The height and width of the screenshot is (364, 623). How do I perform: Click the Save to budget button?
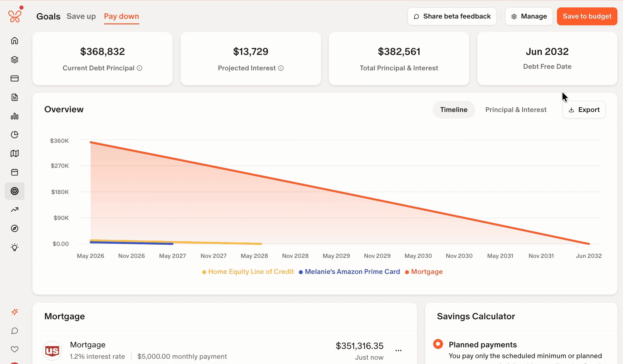[x=587, y=16]
